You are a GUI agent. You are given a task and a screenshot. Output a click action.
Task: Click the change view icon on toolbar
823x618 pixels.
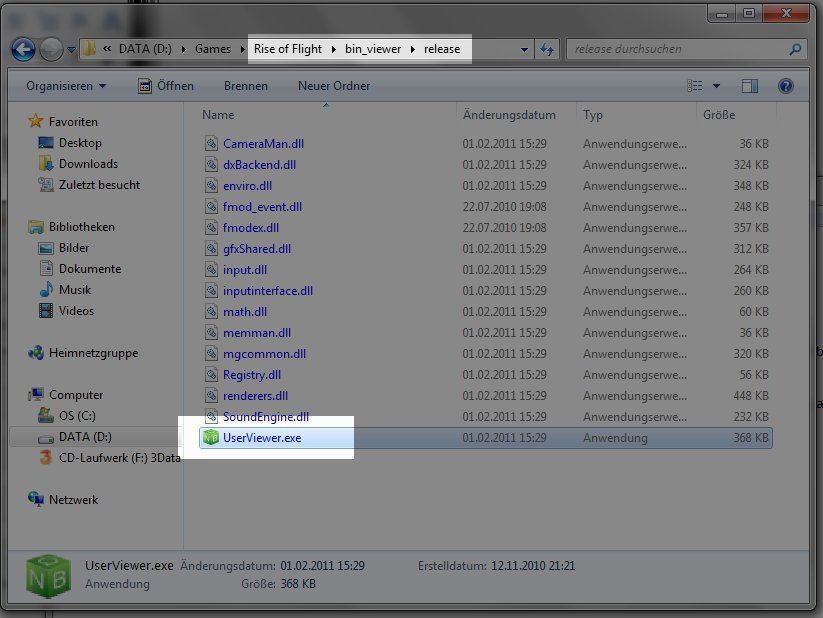[696, 86]
